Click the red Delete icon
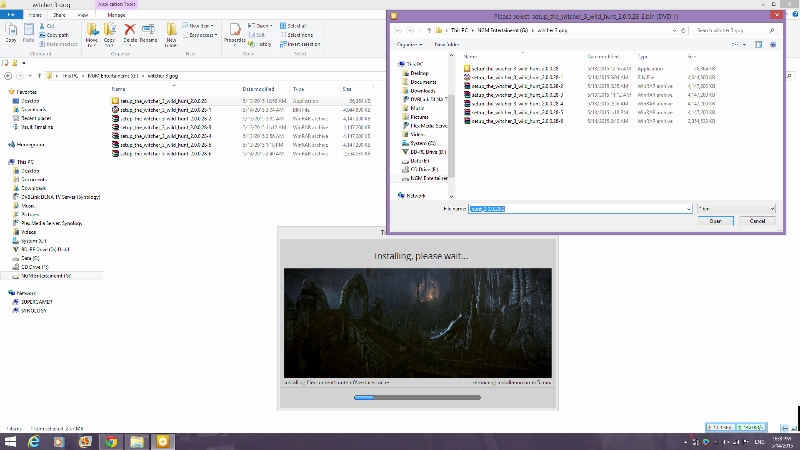Screen dimensions: 800x450 (130, 33)
